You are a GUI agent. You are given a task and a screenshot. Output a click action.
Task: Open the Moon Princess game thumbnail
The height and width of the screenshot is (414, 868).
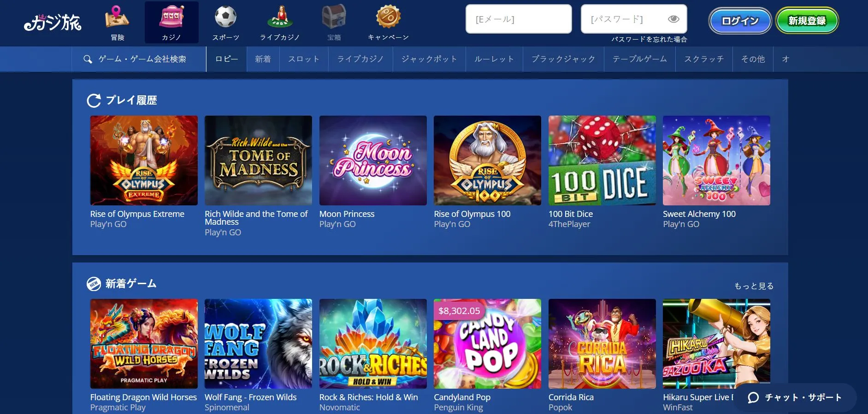click(x=373, y=160)
